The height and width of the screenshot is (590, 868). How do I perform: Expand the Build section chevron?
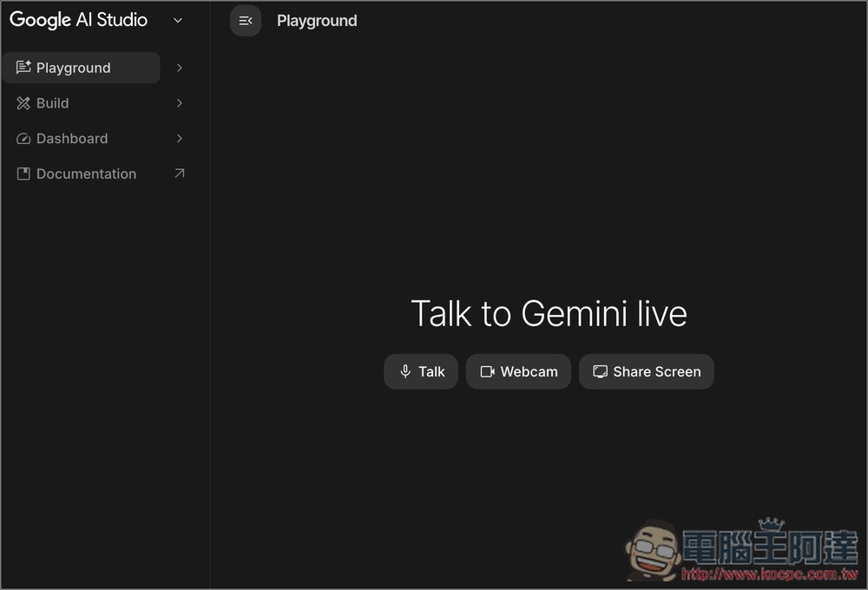pyautogui.click(x=179, y=102)
